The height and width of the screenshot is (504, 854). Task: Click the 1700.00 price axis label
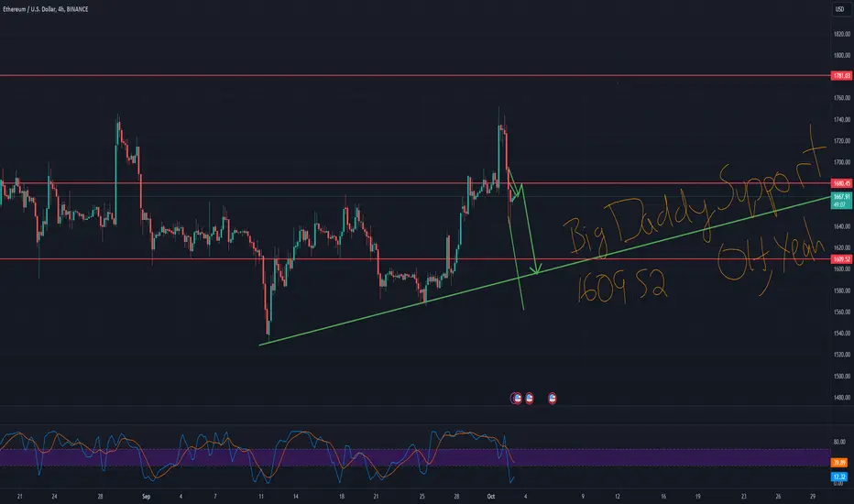pyautogui.click(x=841, y=162)
